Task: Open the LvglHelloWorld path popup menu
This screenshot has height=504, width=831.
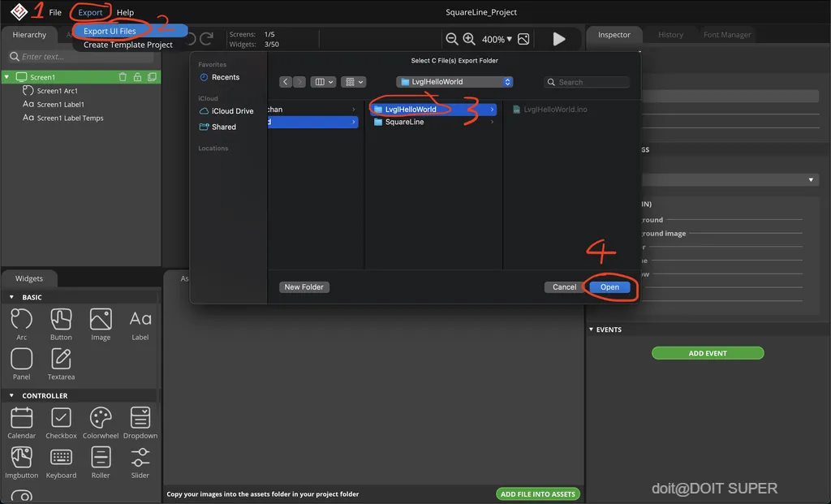Action: point(454,82)
